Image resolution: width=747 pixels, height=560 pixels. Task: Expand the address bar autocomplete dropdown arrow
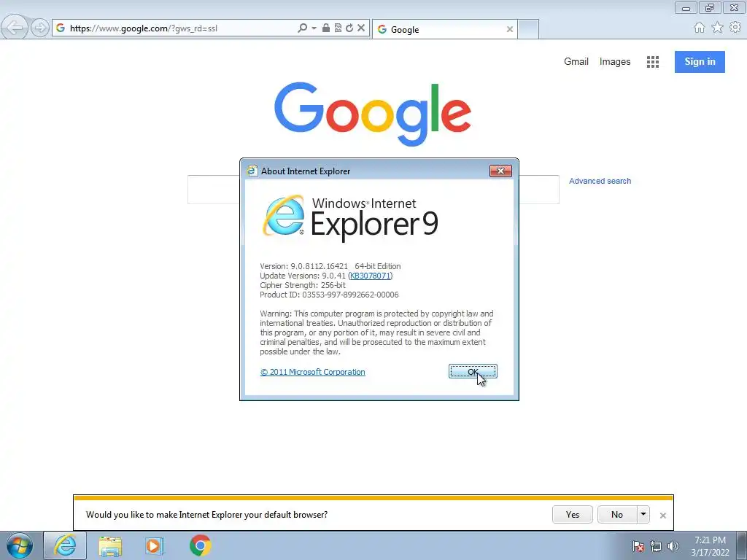pyautogui.click(x=314, y=28)
